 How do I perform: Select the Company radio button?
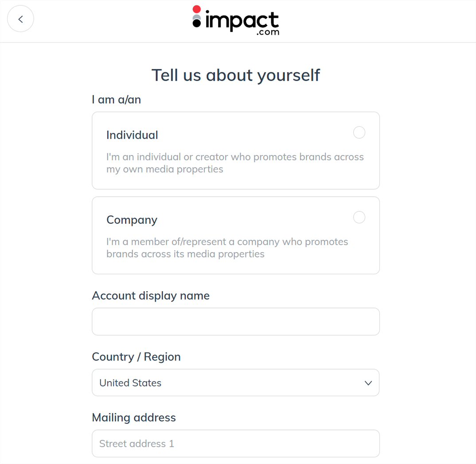coord(359,217)
